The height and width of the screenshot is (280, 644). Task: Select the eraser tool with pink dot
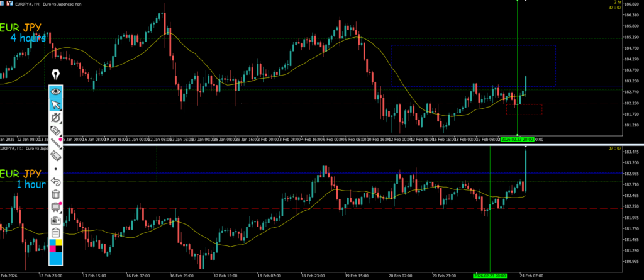tap(57, 130)
